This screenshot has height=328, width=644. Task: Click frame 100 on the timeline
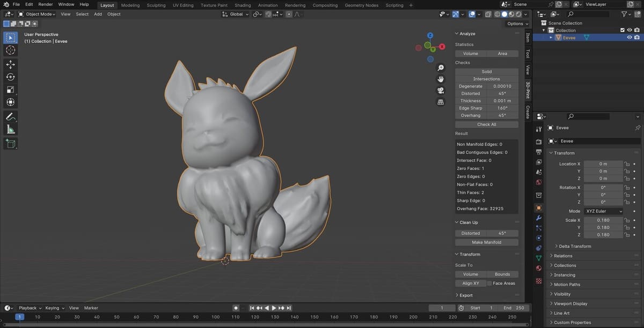tap(215, 317)
